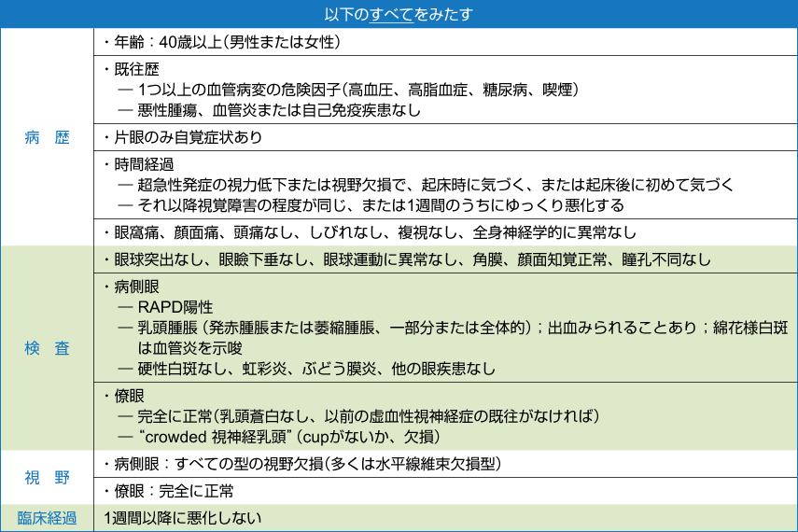Click the 視野 row label

click(x=47, y=477)
